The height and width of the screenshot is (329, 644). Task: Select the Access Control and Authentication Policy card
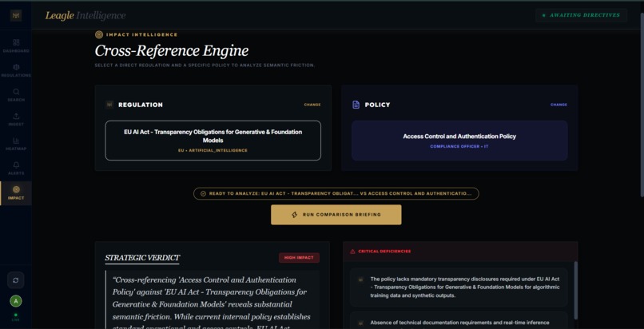coord(459,141)
